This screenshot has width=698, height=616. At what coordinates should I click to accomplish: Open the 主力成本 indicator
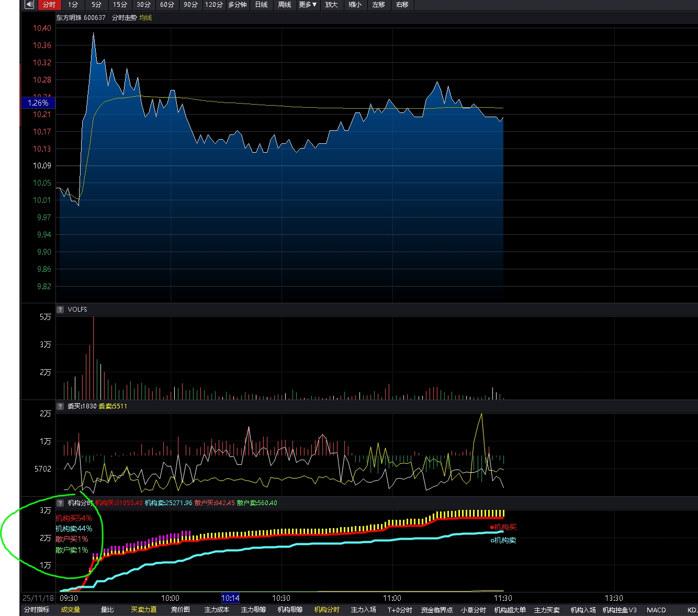click(217, 610)
